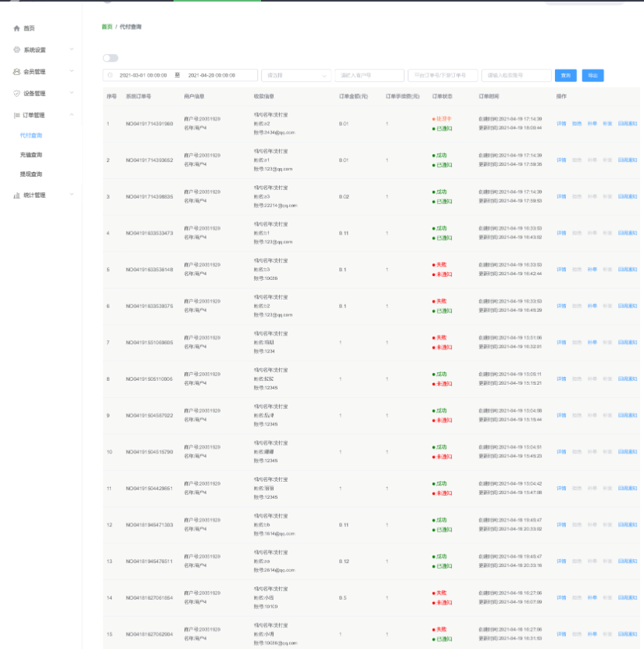Open the 请选择 dropdown filter
This screenshot has width=644, height=649.
296,76
